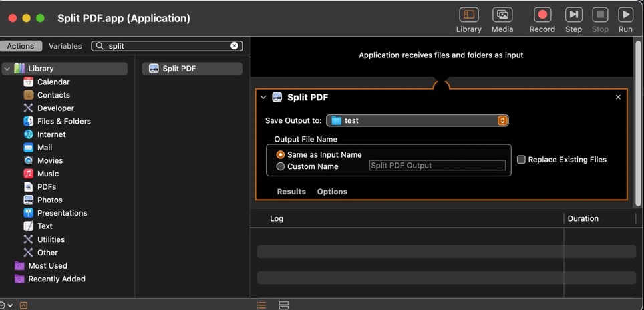Clear the search field text

[x=234, y=46]
